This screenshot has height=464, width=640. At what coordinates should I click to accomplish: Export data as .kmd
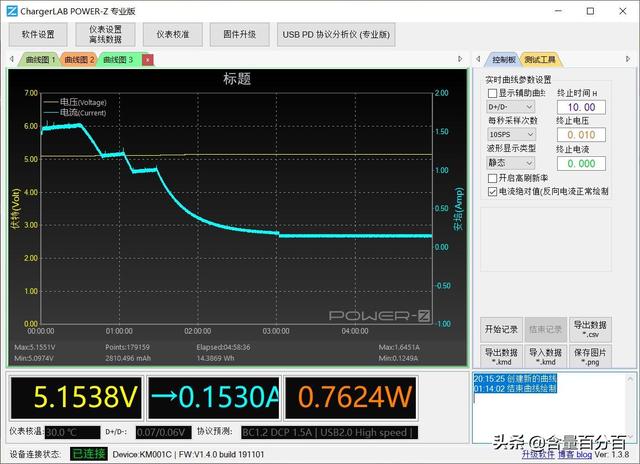pos(501,356)
